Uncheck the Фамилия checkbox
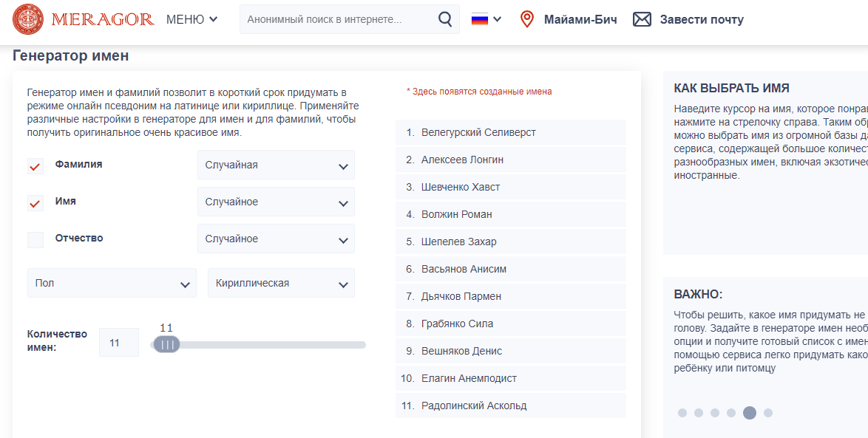Viewport: 868px width, 438px height. 35,165
